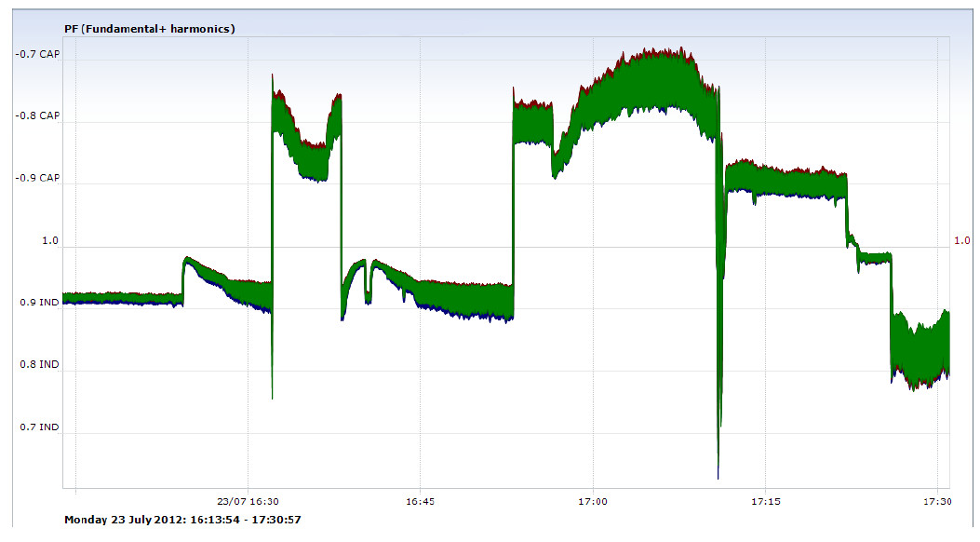Click the '-0.8 CAP' y-axis label
This screenshot has height=542, width=980.
pos(37,115)
